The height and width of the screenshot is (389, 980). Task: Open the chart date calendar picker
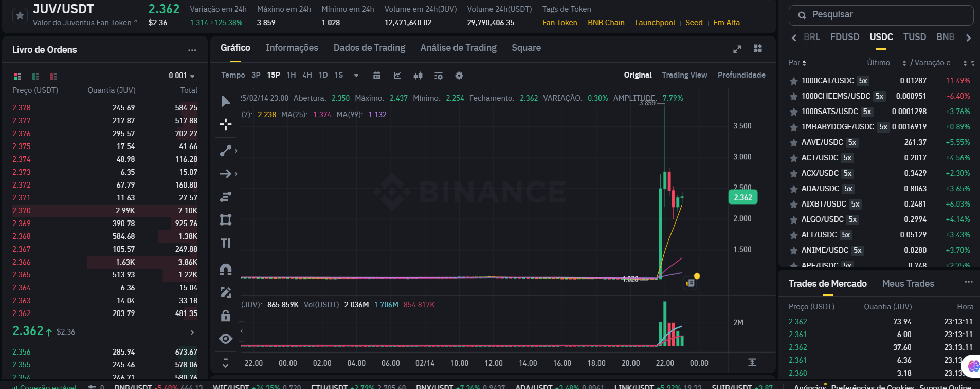[x=377, y=76]
